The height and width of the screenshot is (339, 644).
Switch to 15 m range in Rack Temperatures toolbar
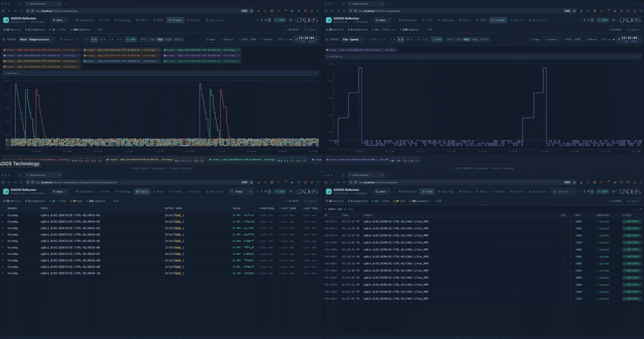103,39
